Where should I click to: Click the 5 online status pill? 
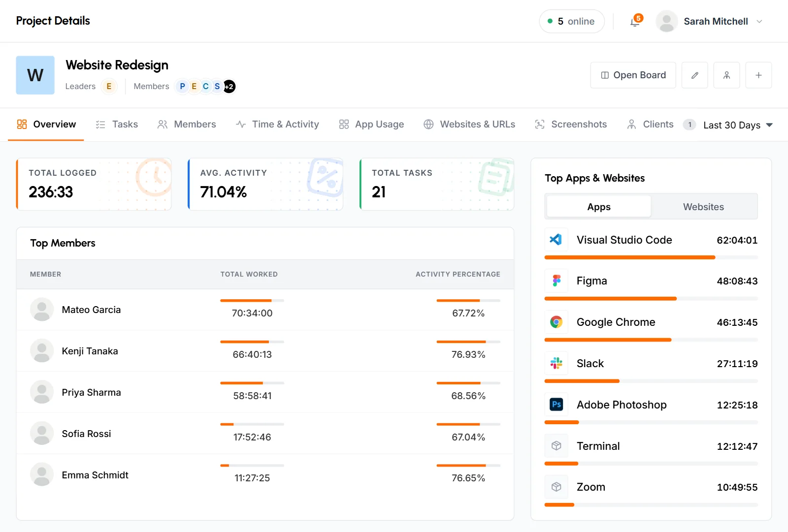(x=572, y=22)
